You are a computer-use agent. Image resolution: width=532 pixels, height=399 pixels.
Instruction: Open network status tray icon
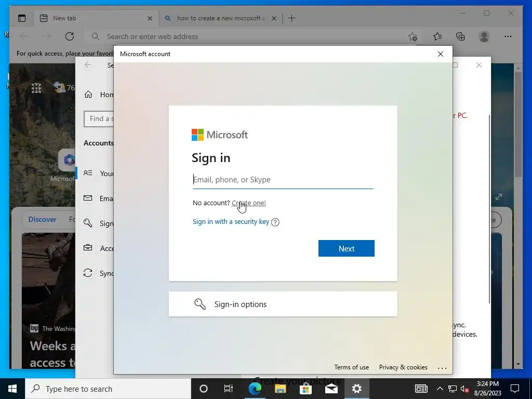(x=453, y=389)
